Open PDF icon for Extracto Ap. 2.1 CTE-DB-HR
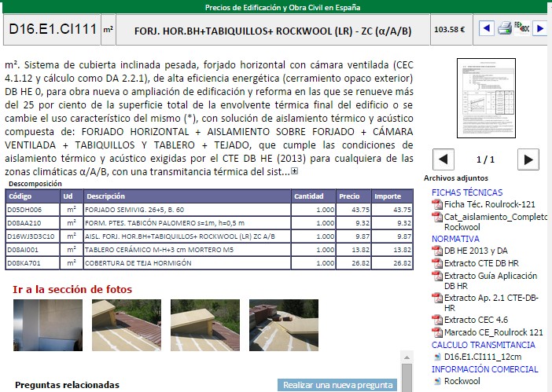552x392 pixels. pos(437,298)
